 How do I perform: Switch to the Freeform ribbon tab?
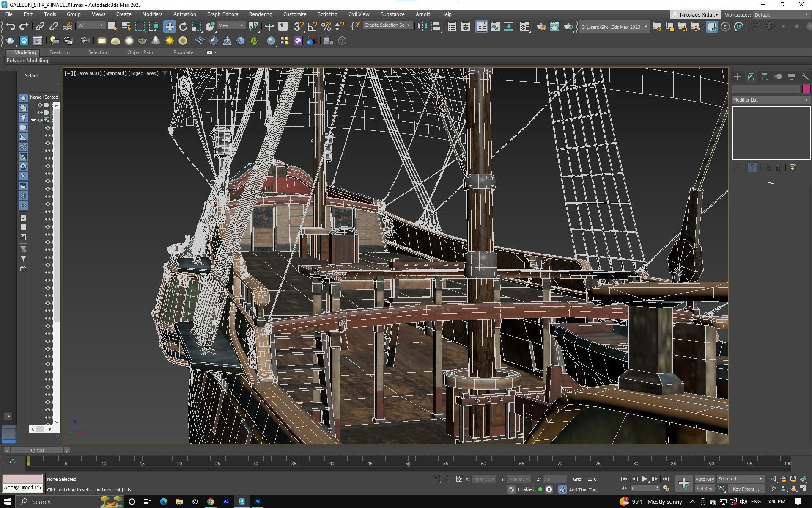[59, 52]
